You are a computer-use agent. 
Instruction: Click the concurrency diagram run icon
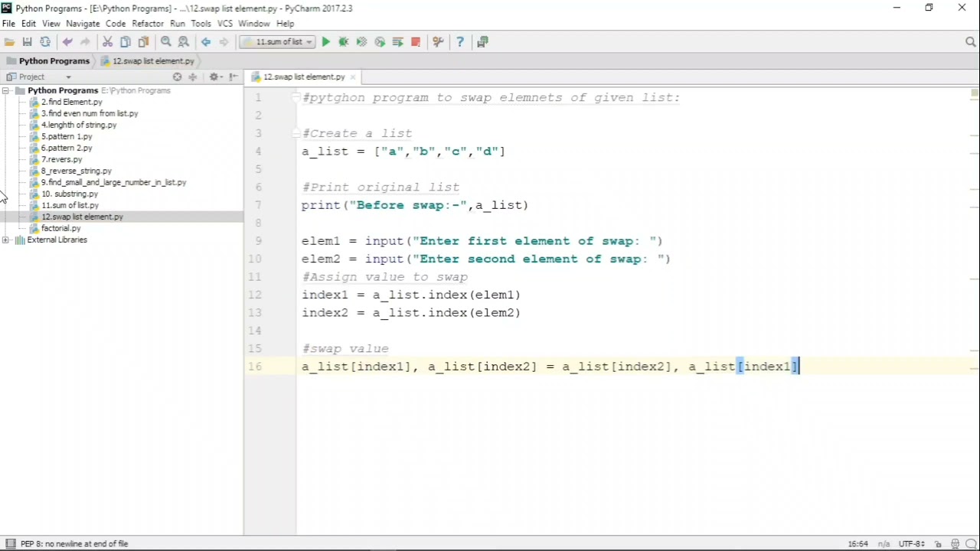tap(397, 42)
